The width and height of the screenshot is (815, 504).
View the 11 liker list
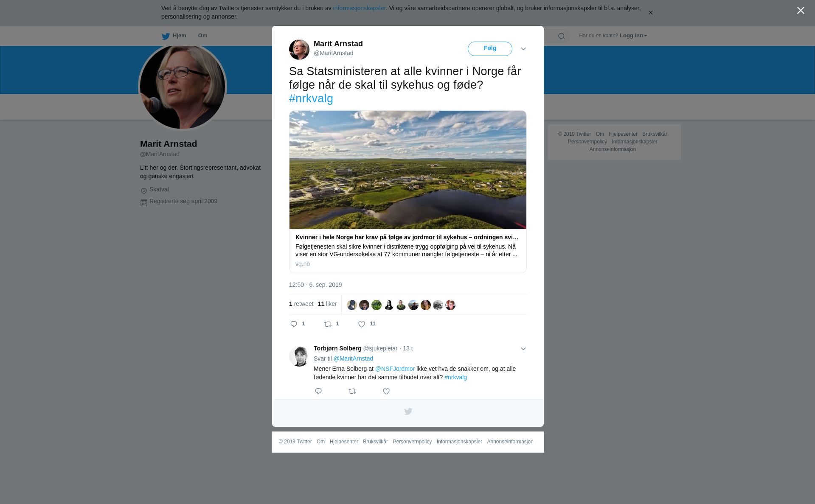(327, 304)
